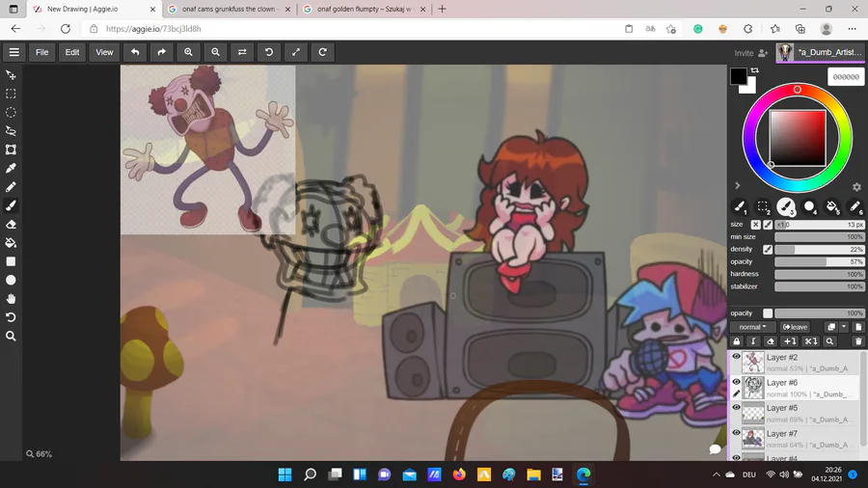Hide Layer #5 with eye icon
The height and width of the screenshot is (488, 868).
click(736, 407)
